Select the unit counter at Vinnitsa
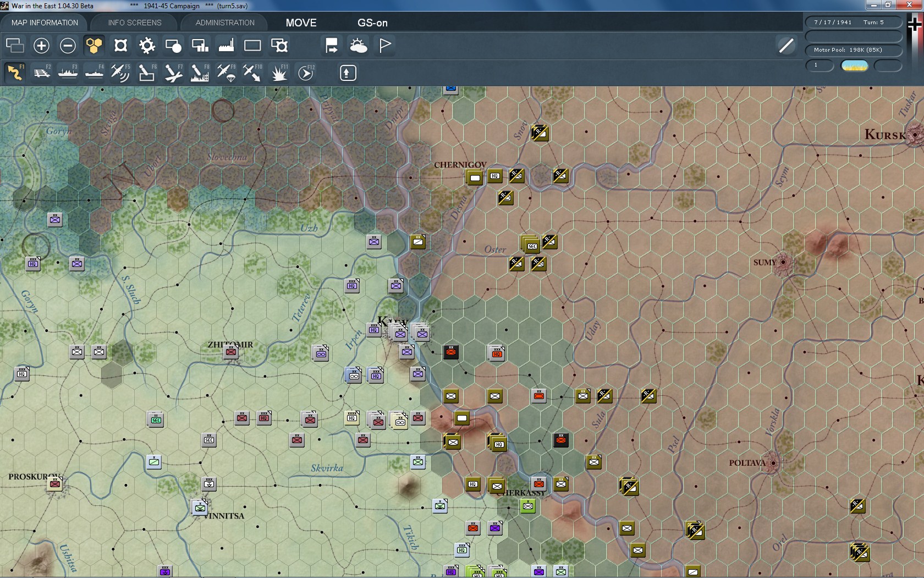This screenshot has height=578, width=924. pos(200,507)
